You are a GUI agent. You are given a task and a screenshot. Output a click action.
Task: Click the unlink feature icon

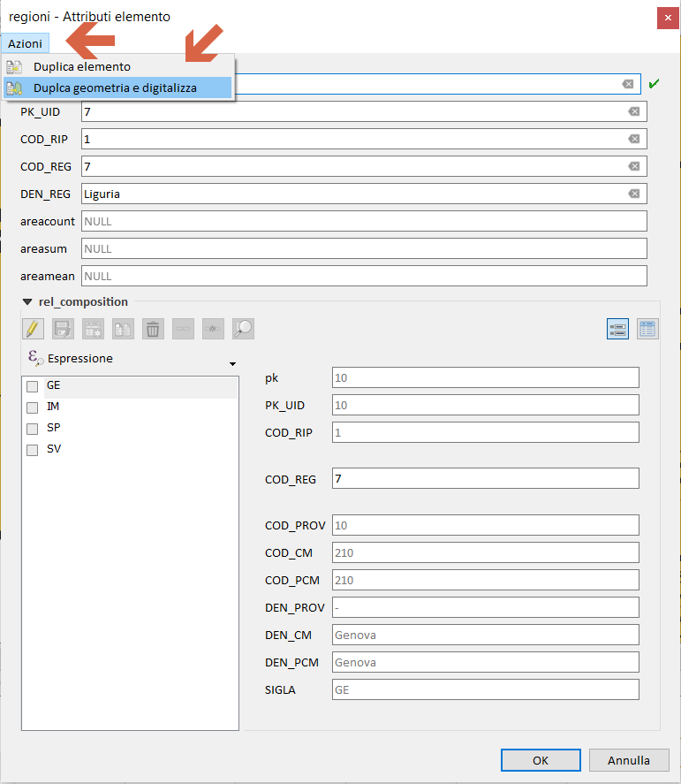[213, 330]
